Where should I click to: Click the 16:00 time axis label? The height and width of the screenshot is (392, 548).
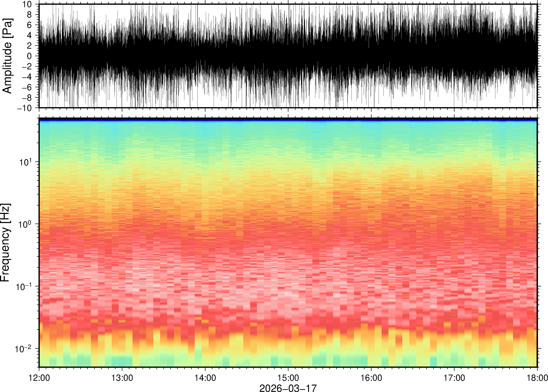pyautogui.click(x=371, y=378)
